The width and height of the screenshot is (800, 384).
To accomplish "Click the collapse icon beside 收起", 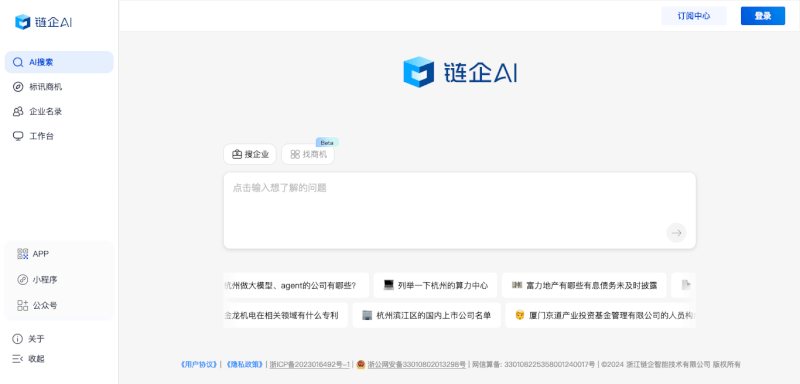I will coord(18,359).
